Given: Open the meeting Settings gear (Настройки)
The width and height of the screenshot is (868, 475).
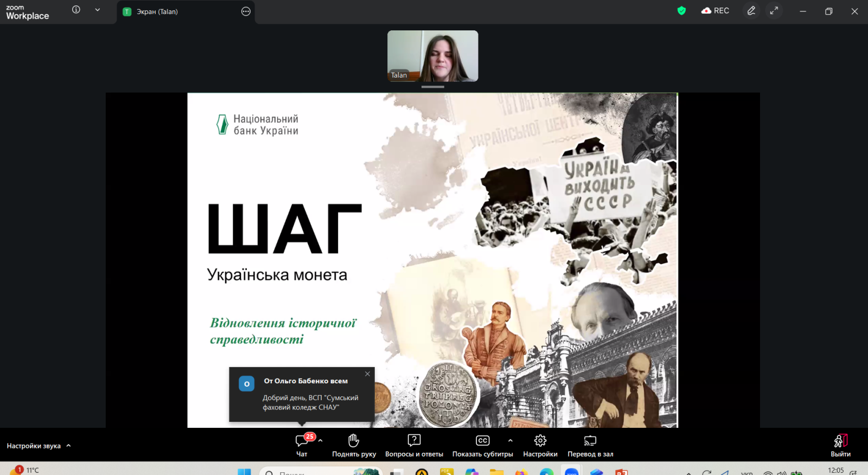Looking at the screenshot, I should click(x=540, y=441).
